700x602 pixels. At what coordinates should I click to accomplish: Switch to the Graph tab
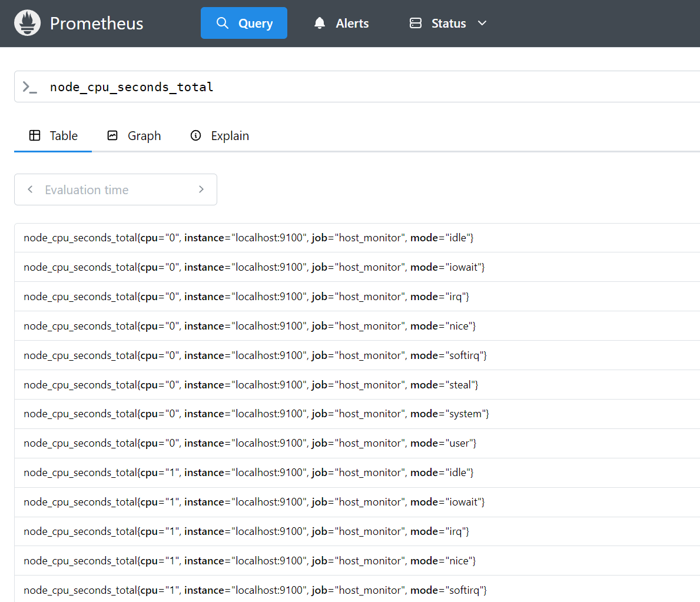point(134,136)
